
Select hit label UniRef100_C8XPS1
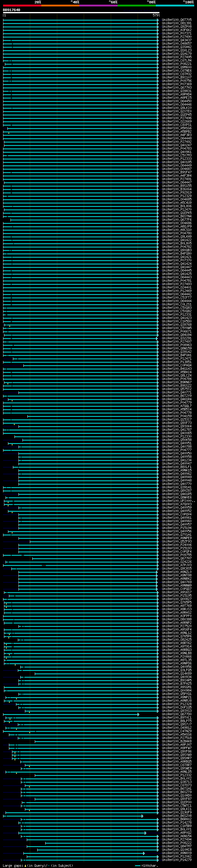coord(176,125)
